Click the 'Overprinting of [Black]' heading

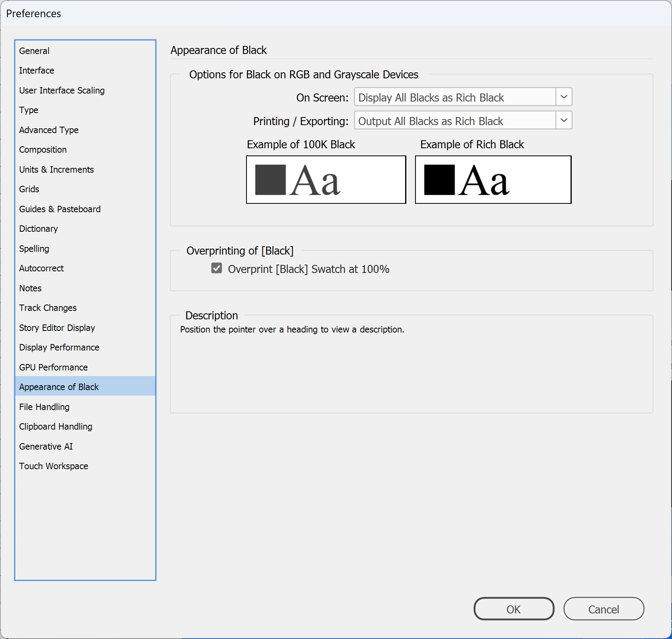tap(240, 251)
